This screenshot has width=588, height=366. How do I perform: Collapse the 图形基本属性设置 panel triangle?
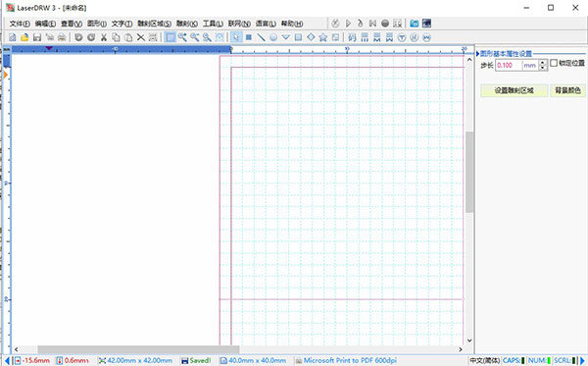(477, 54)
